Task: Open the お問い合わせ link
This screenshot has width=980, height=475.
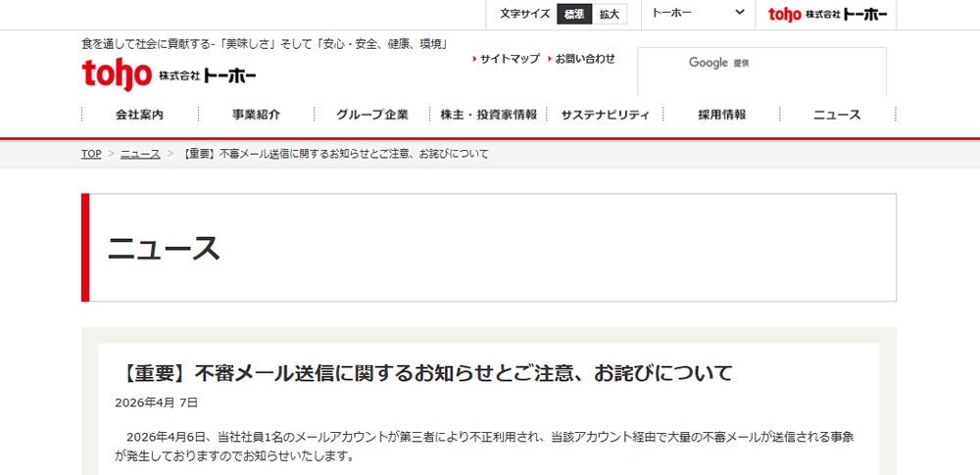Action: [x=585, y=59]
